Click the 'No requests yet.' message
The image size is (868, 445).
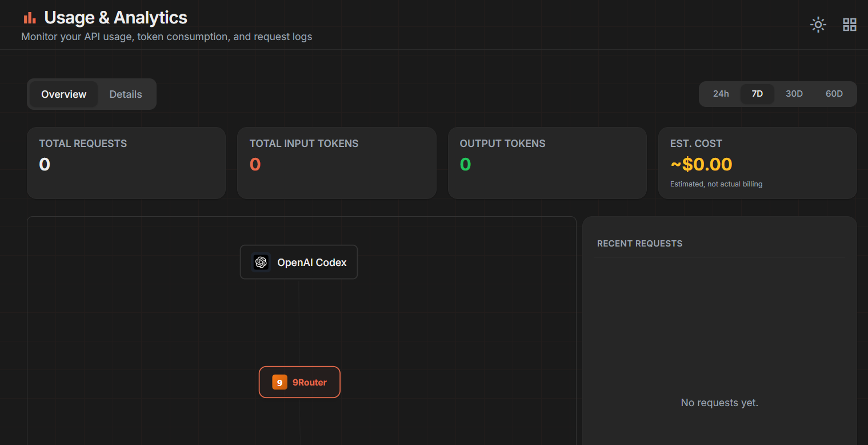[719, 403]
